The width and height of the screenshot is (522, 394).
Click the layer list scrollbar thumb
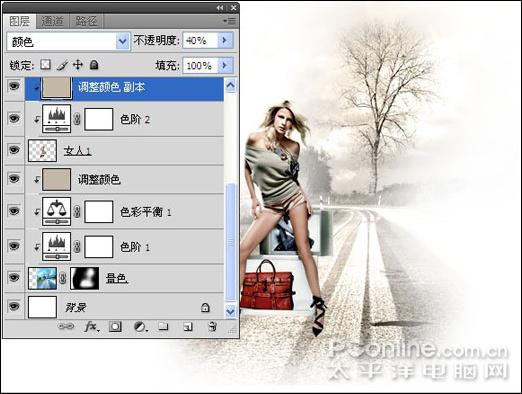[230, 243]
